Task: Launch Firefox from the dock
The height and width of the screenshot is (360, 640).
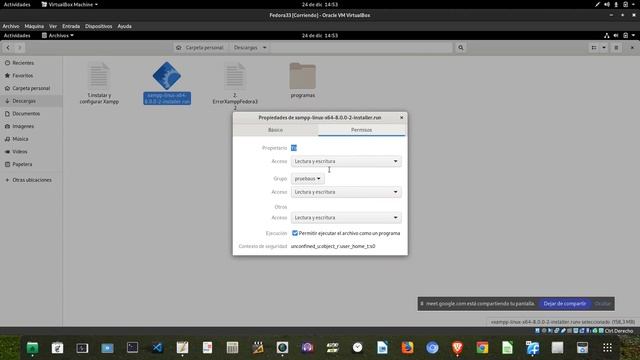Action: click(407, 347)
